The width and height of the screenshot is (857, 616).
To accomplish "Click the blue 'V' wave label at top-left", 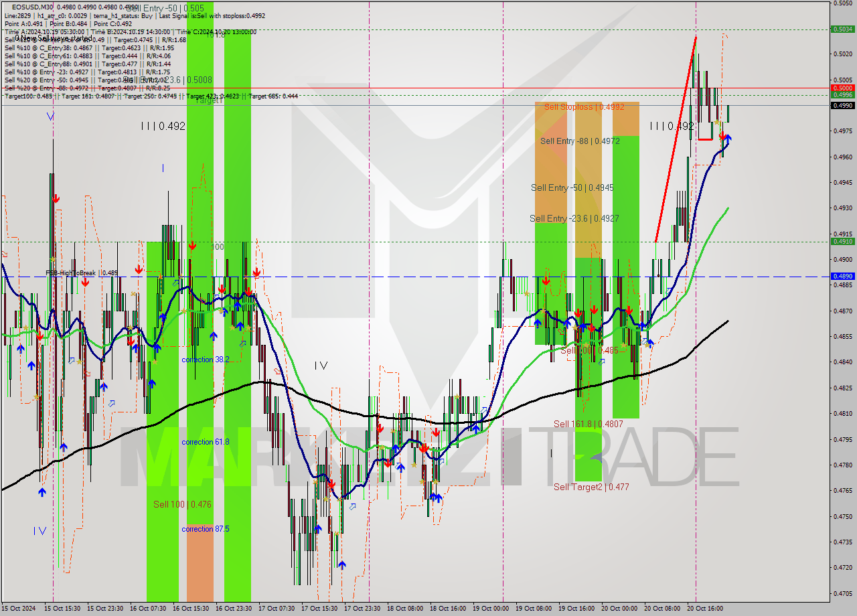I will coord(52,117).
